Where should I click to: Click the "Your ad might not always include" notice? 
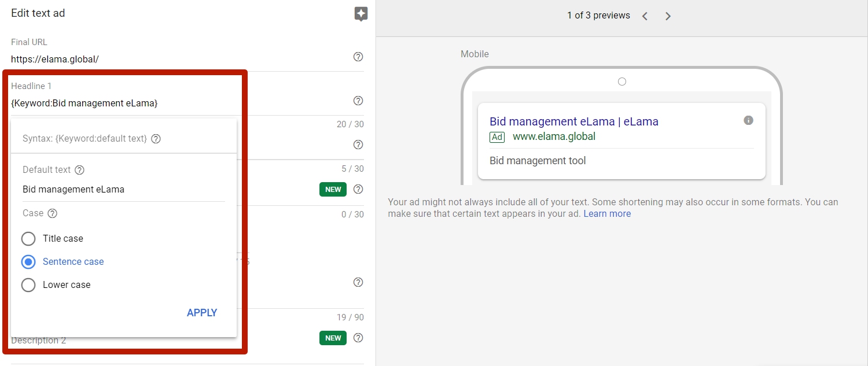click(613, 208)
